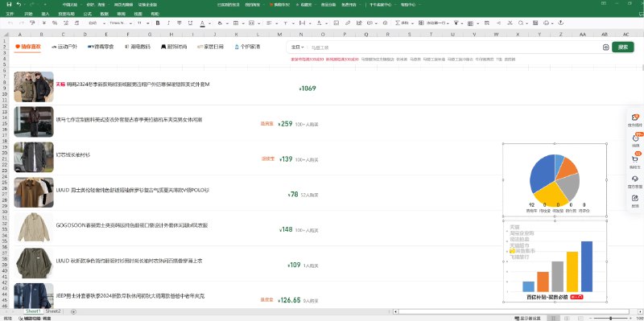644x321 pixels.
Task: Open the 视图 (View) ribbon tab
Action: [x=138, y=14]
